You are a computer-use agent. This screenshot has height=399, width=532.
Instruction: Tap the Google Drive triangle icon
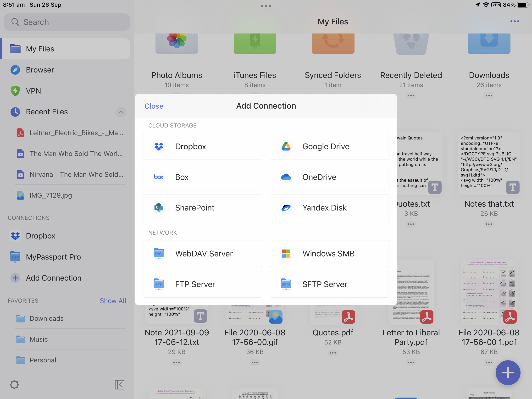coord(286,146)
